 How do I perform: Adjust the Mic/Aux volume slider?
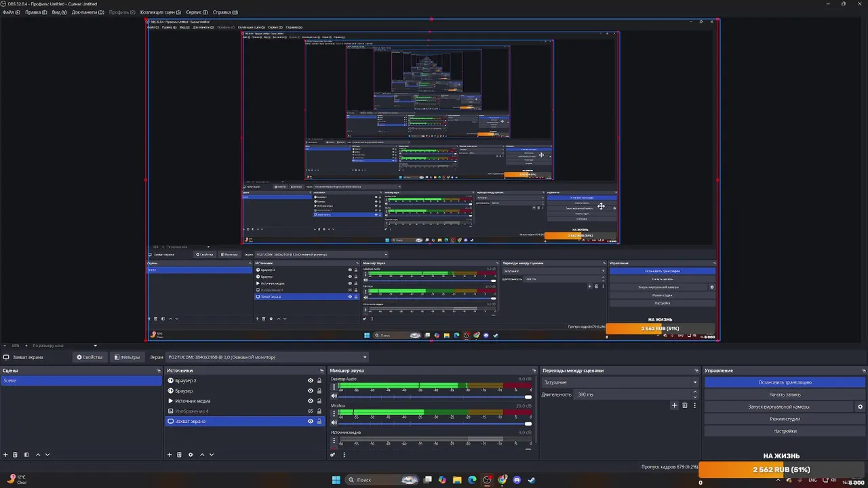(x=436, y=423)
